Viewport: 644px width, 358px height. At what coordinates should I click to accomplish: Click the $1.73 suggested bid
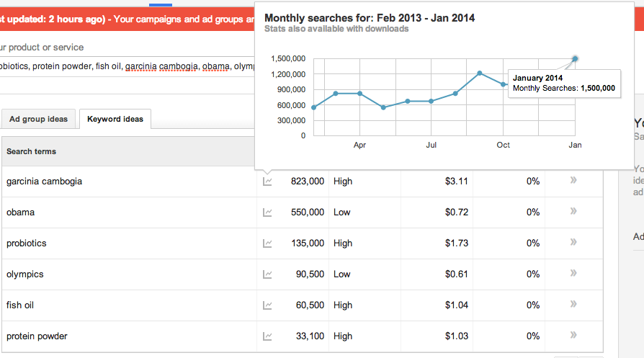pyautogui.click(x=456, y=243)
